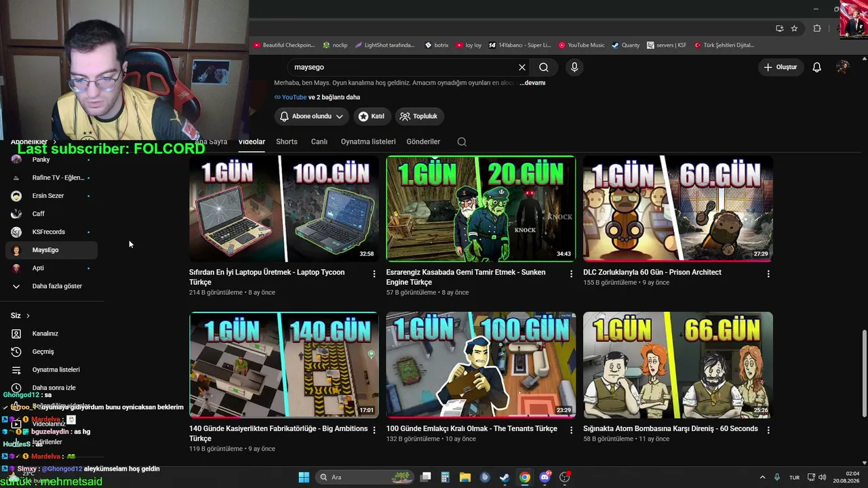Open the Laptop Tycoon video thumbnail
Screen dimensions: 868x488
tap(284, 209)
